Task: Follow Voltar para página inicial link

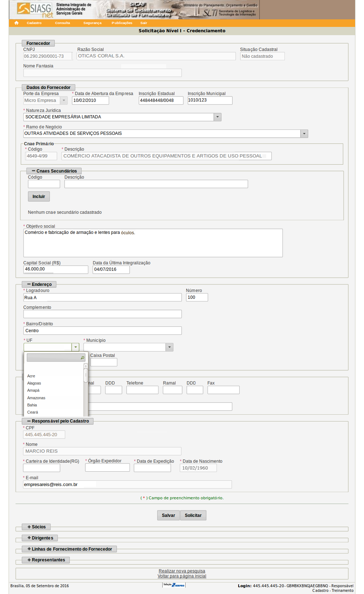Action: pos(182,576)
